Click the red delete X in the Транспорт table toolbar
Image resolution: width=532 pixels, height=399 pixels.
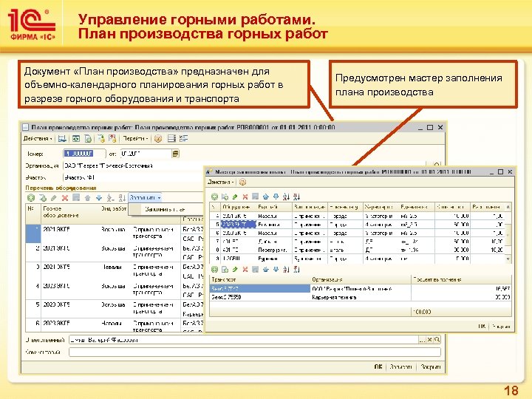245,270
